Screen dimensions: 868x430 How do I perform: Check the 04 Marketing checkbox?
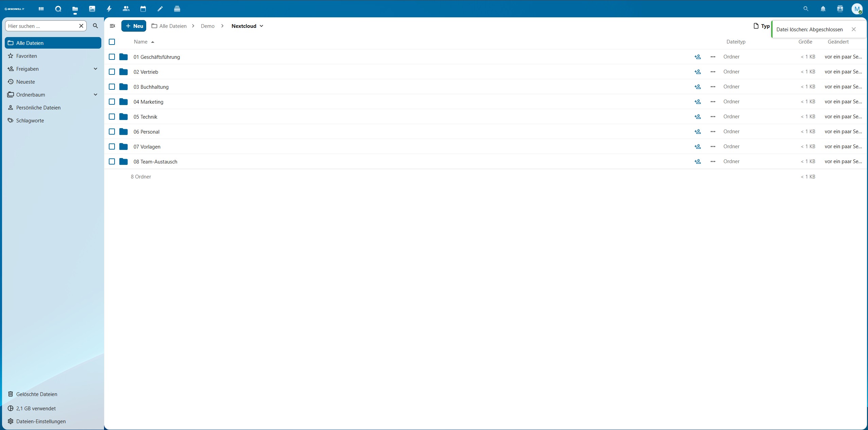(112, 102)
